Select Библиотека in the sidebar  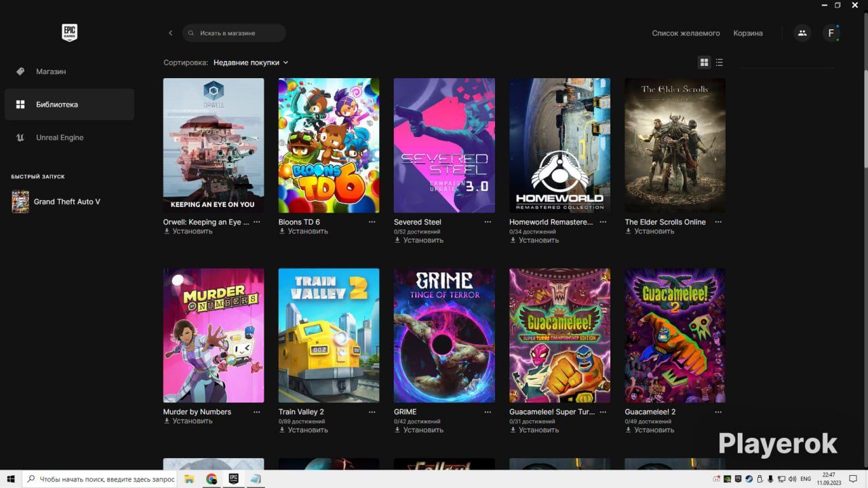(69, 105)
